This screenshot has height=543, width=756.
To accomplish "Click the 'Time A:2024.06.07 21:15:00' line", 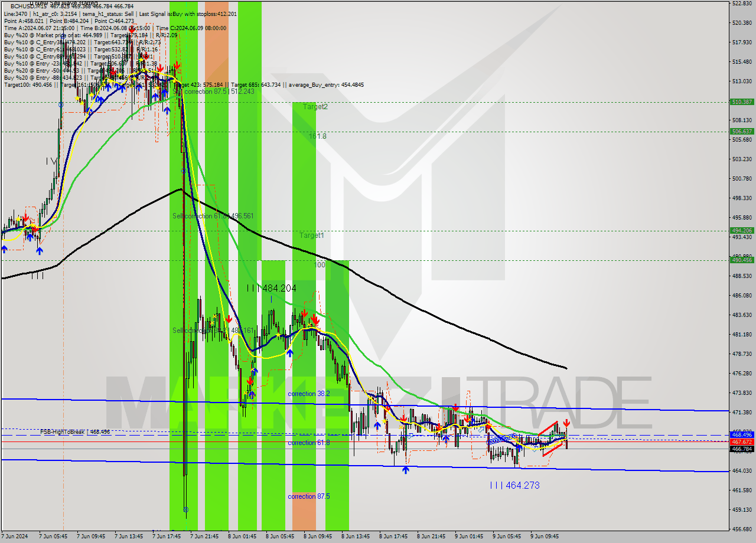I will [x=115, y=28].
